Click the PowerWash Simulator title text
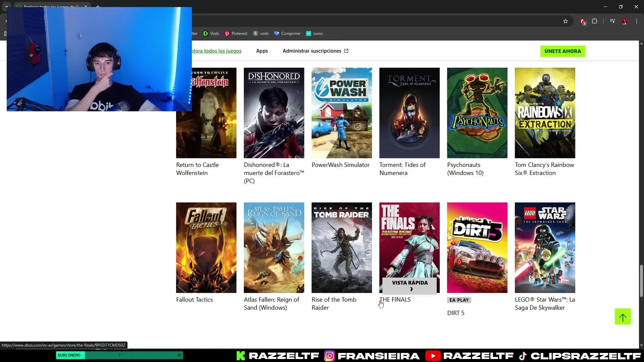Screen dimensions: 644x362 point(341,165)
